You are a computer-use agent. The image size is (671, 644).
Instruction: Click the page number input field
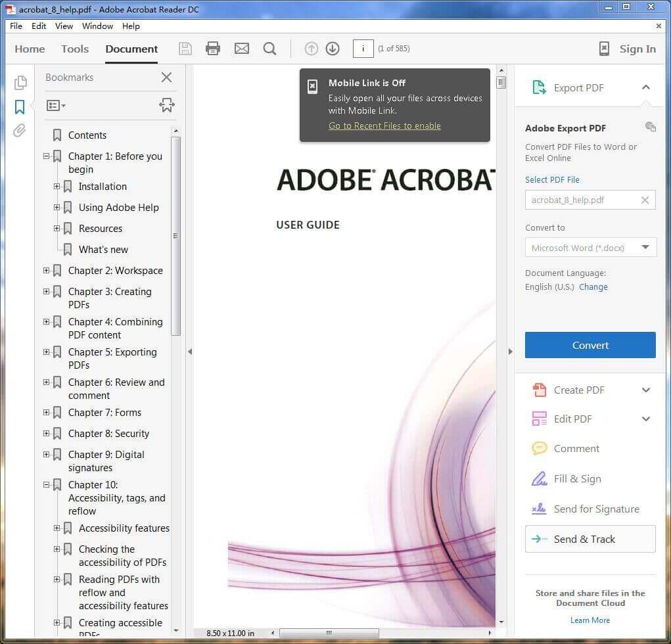pyautogui.click(x=363, y=49)
